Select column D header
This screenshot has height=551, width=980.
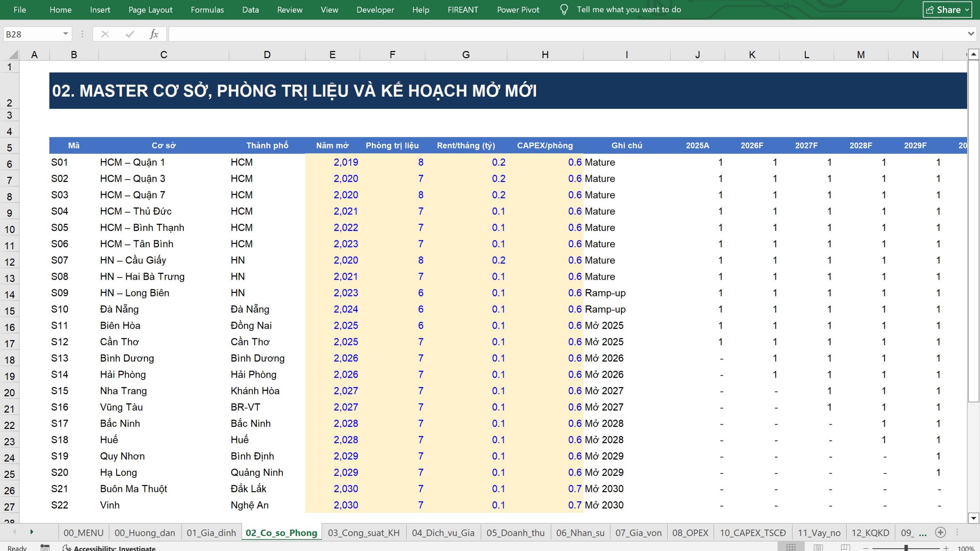pos(267,55)
